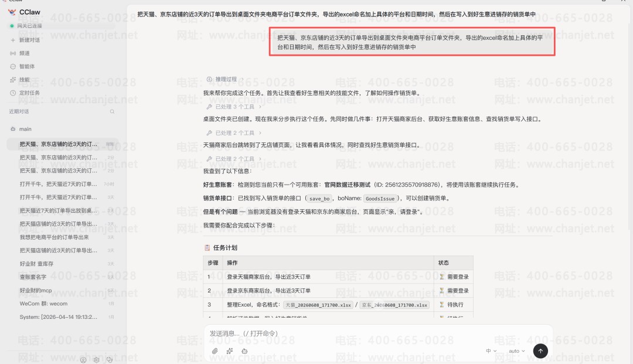Open the 智能体 agents section
This screenshot has height=364, width=633.
pyautogui.click(x=23, y=67)
